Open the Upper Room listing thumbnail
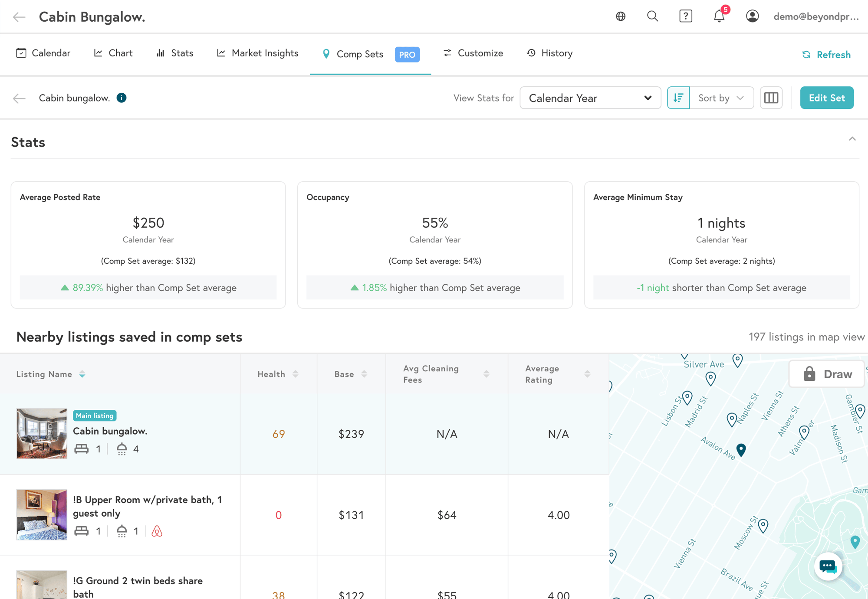 (x=42, y=515)
